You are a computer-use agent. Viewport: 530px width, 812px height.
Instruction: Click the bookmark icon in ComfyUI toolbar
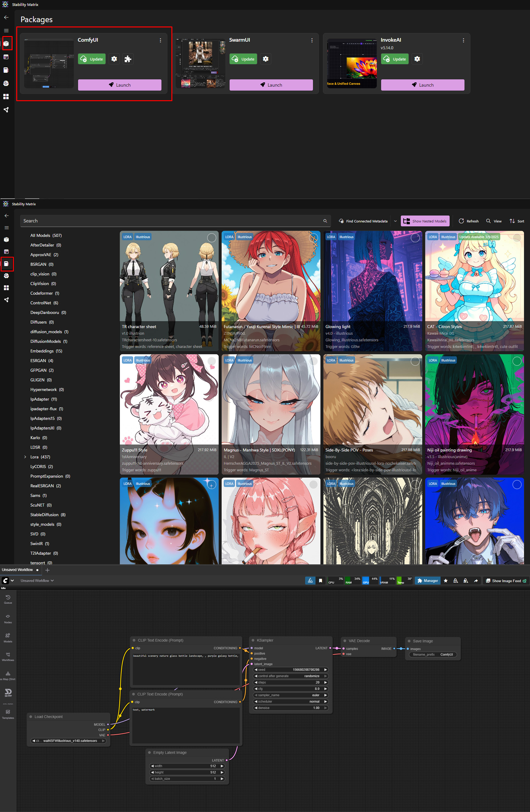pyautogui.click(x=320, y=581)
